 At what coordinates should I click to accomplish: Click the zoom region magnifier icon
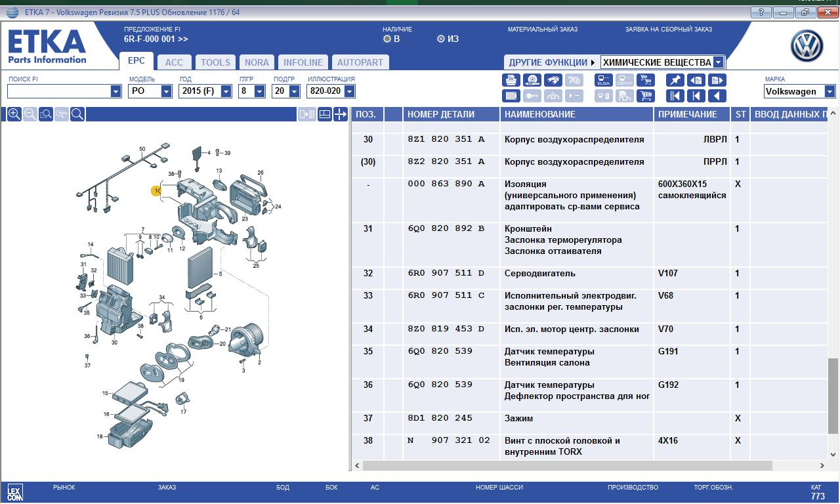click(45, 114)
